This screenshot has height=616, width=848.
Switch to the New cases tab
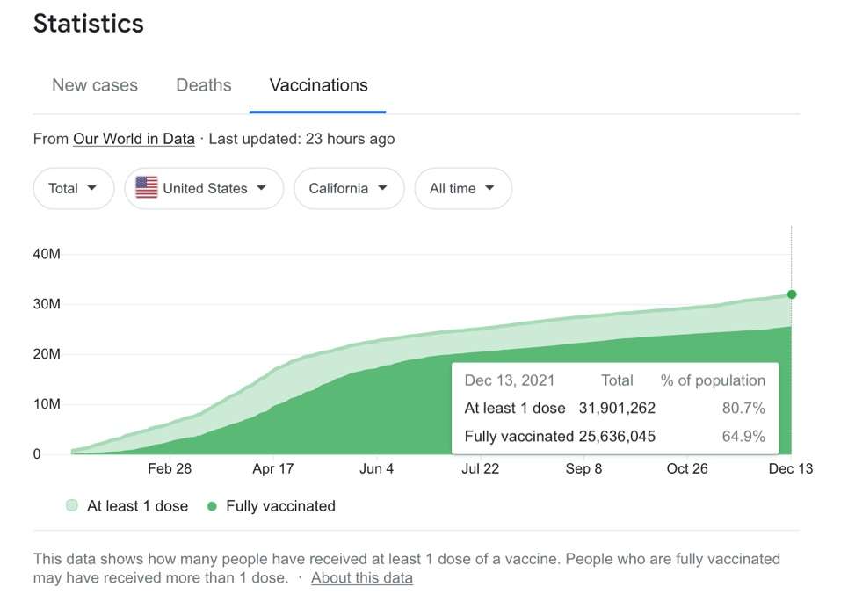[95, 85]
